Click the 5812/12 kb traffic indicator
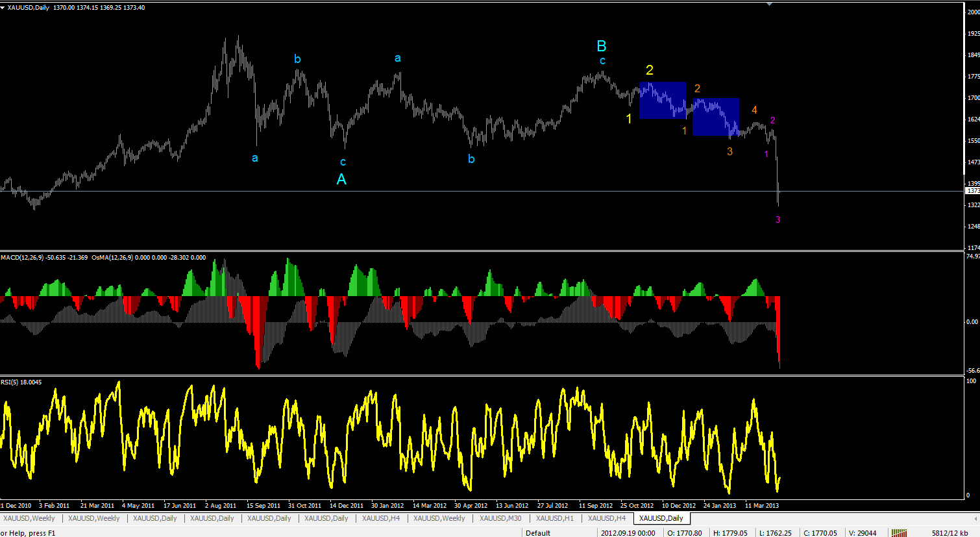 (x=950, y=533)
